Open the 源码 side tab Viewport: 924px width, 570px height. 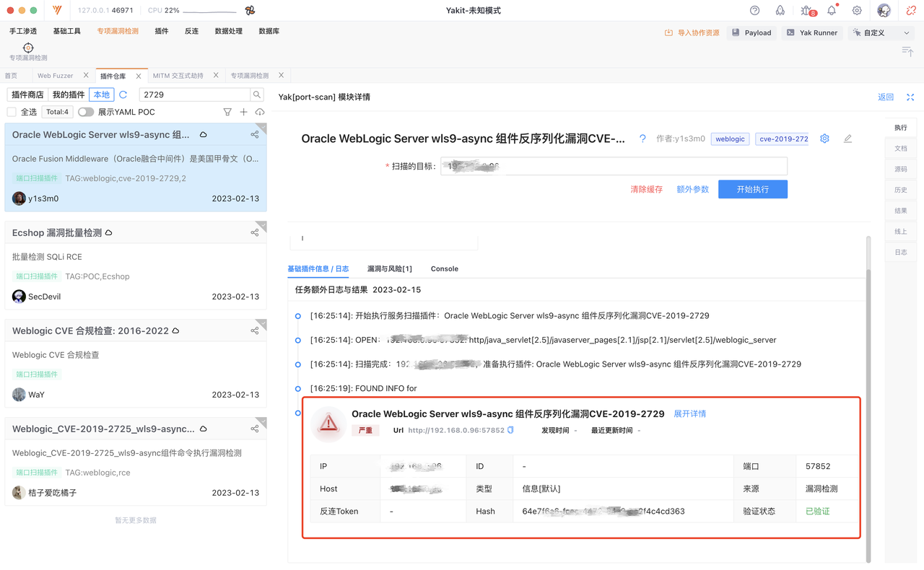click(901, 169)
